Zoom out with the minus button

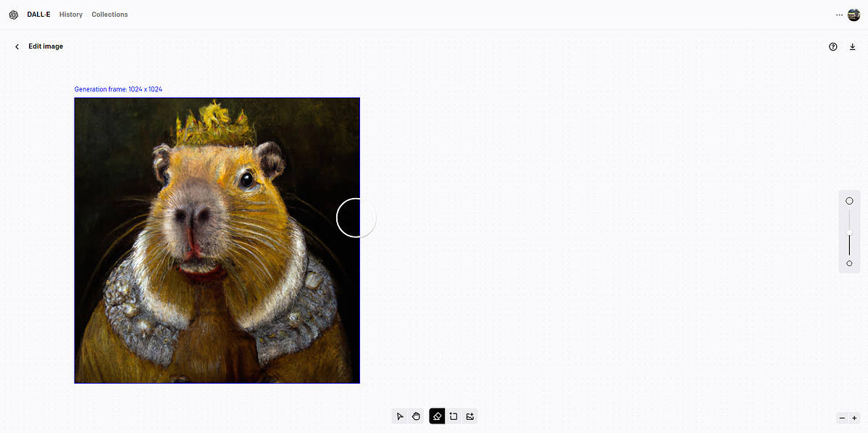pos(842,418)
